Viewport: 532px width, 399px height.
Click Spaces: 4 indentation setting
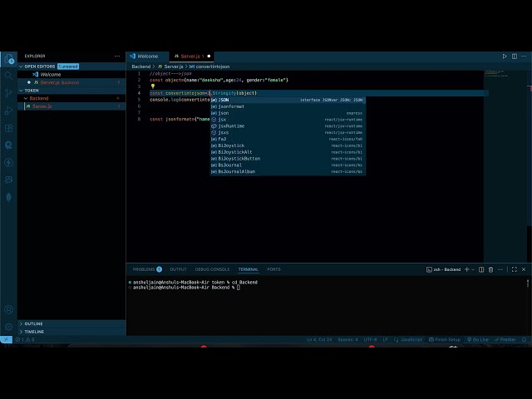(x=347, y=339)
